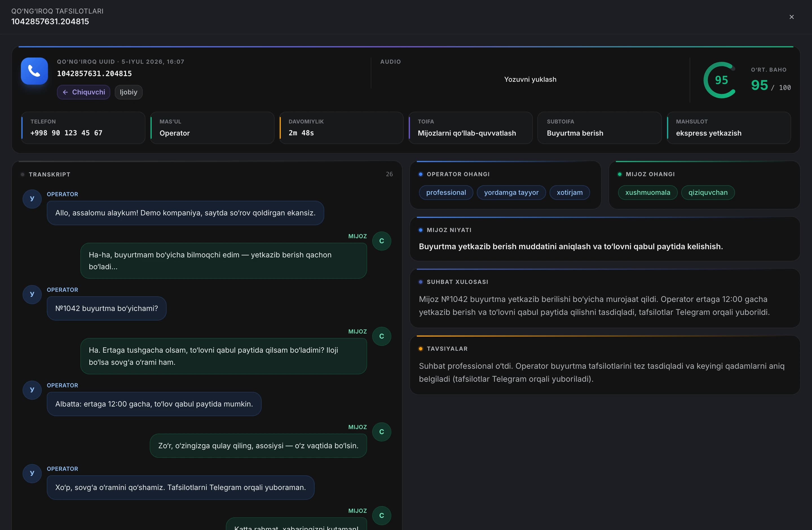Image resolution: width=812 pixels, height=530 pixels.
Task: Click the Mijoz ohangi heading
Action: pos(650,174)
